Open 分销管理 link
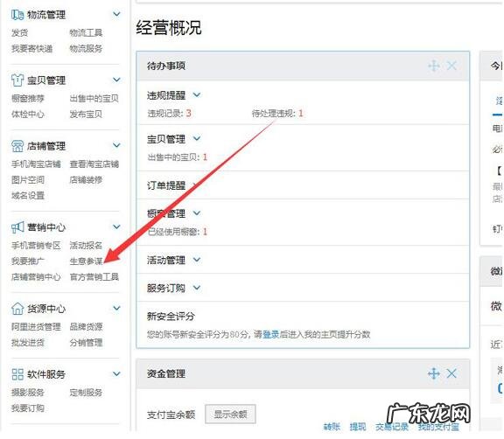This screenshot has width=504, height=439. tap(86, 343)
